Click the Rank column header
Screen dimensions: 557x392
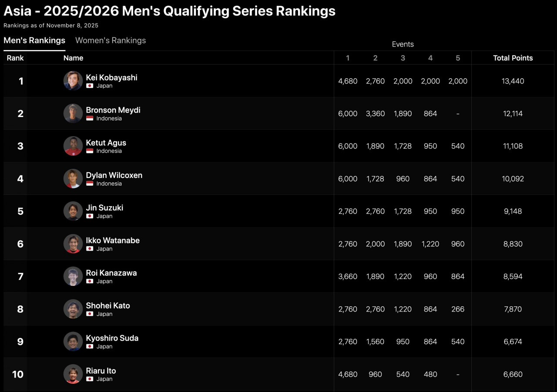click(15, 58)
